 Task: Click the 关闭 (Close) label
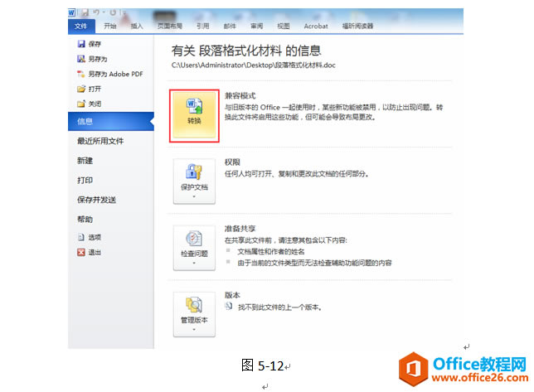(95, 104)
